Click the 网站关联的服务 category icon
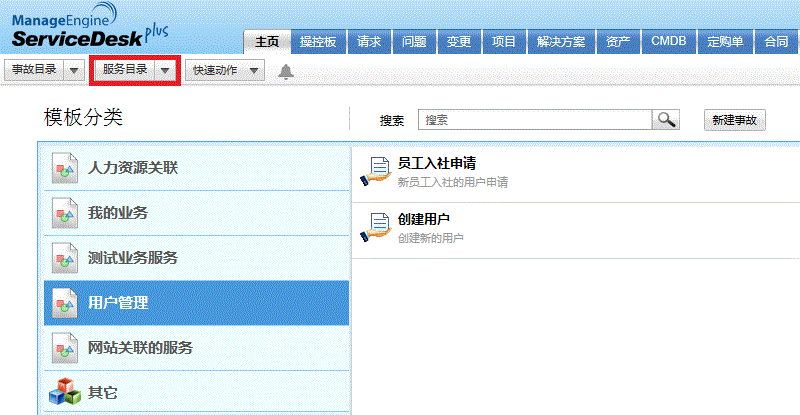The height and width of the screenshot is (415, 800). (65, 348)
